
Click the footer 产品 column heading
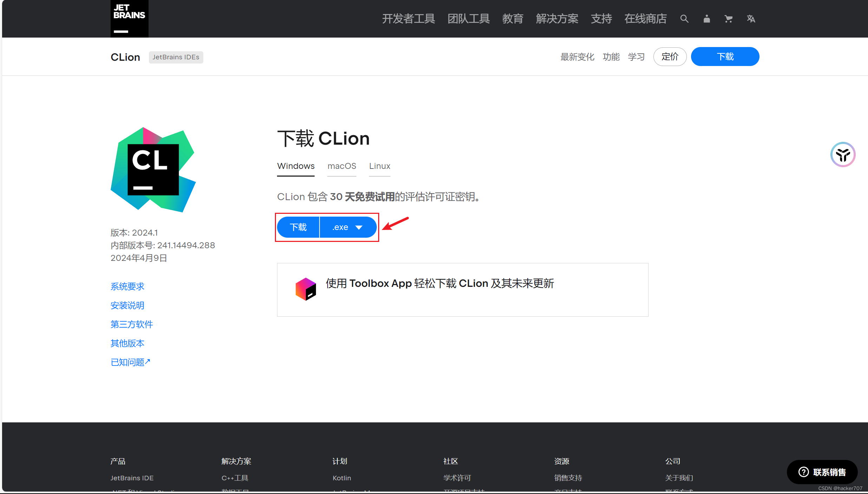tap(118, 461)
